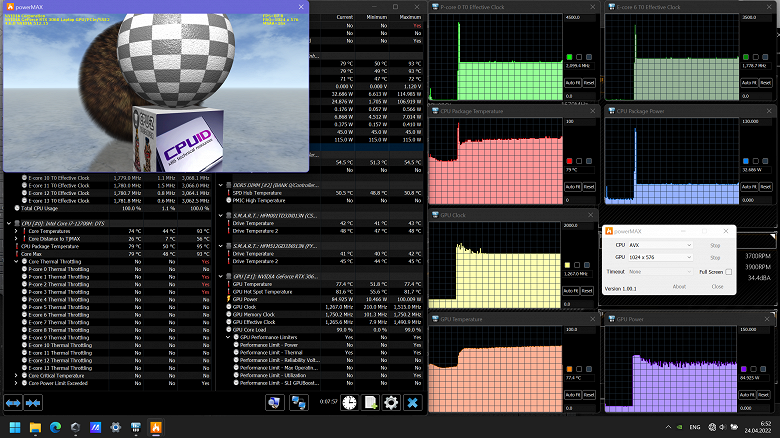Enable the Full Screen checkbox in powerMAX
This screenshot has height=438, width=780.
729,272
